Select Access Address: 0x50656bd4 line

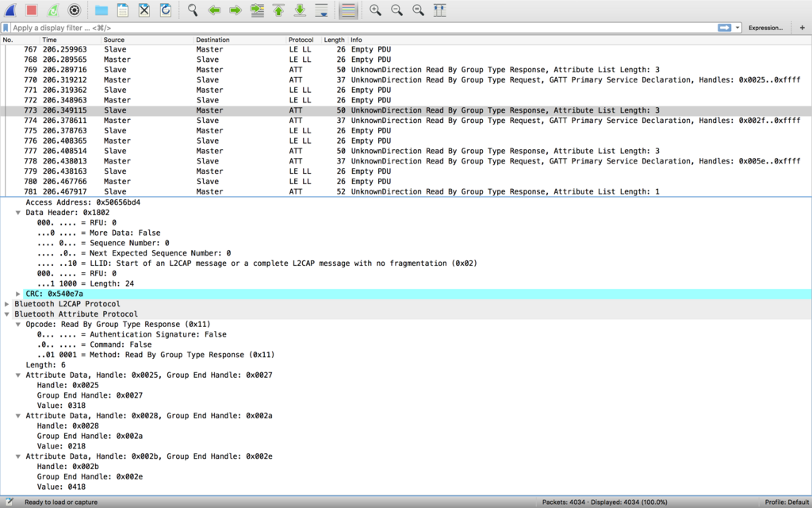82,202
